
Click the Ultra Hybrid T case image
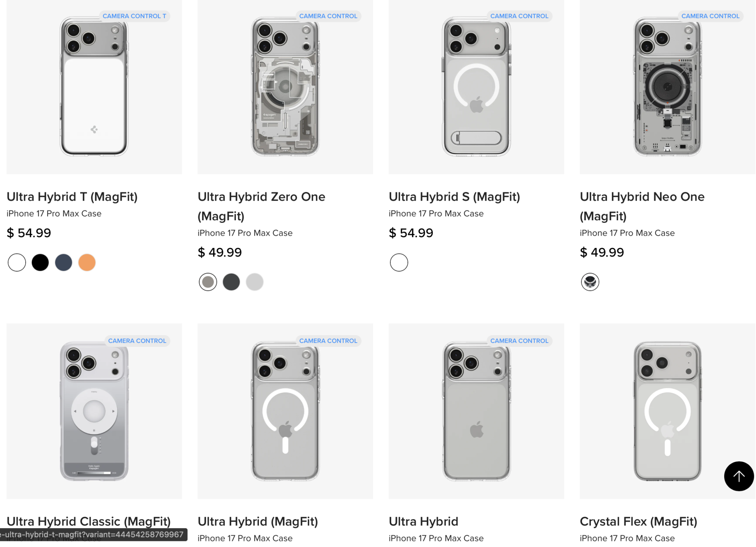point(94,87)
